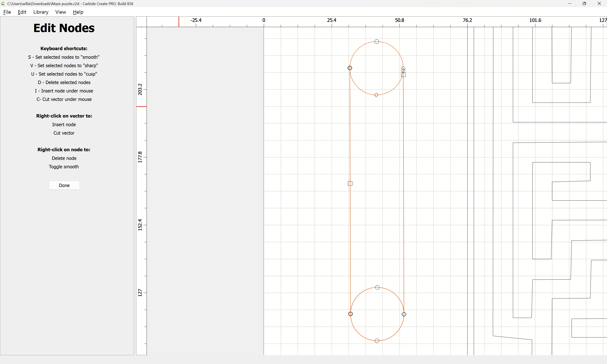The image size is (607, 364).
Task: Select left node of the dashed upper circle
Action: (x=350, y=68)
